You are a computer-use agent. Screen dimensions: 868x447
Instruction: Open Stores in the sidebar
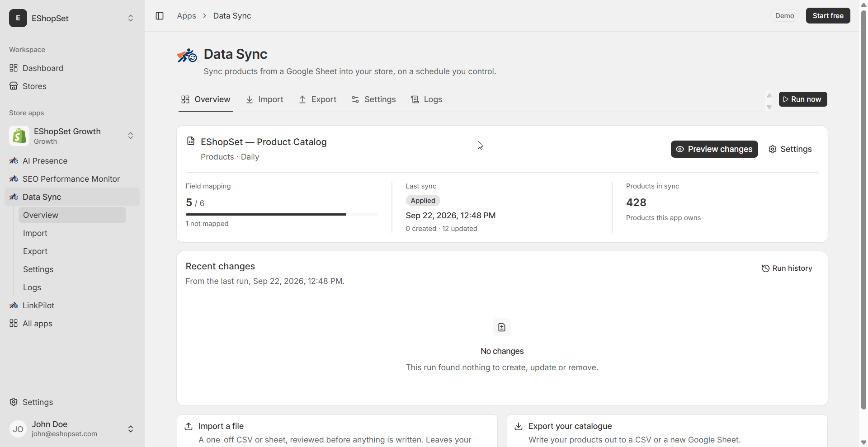72,86
